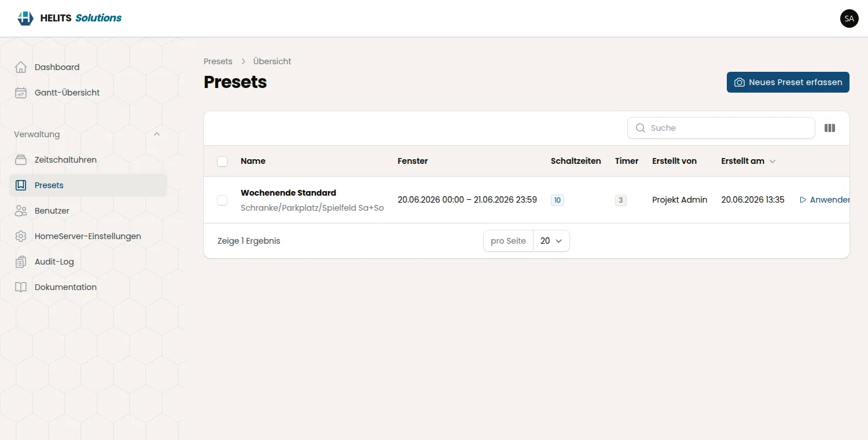Check the Wochenende Standard row checkbox
The image size is (868, 440).
point(222,200)
